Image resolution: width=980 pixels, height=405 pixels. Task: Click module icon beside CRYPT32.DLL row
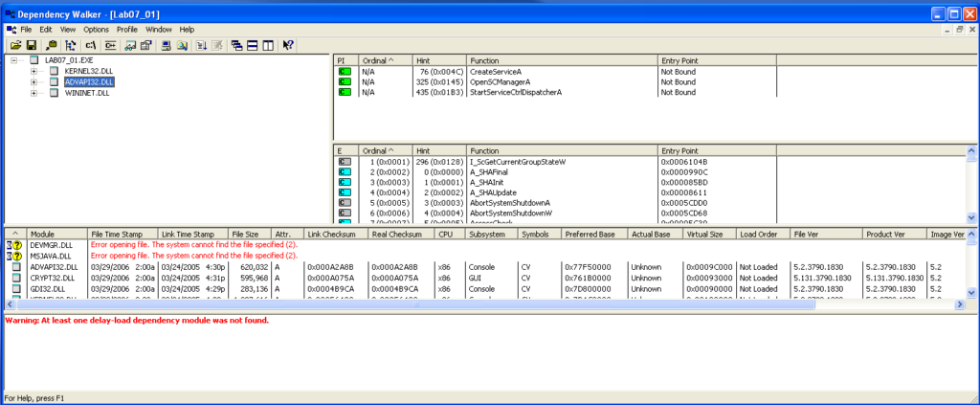point(15,278)
